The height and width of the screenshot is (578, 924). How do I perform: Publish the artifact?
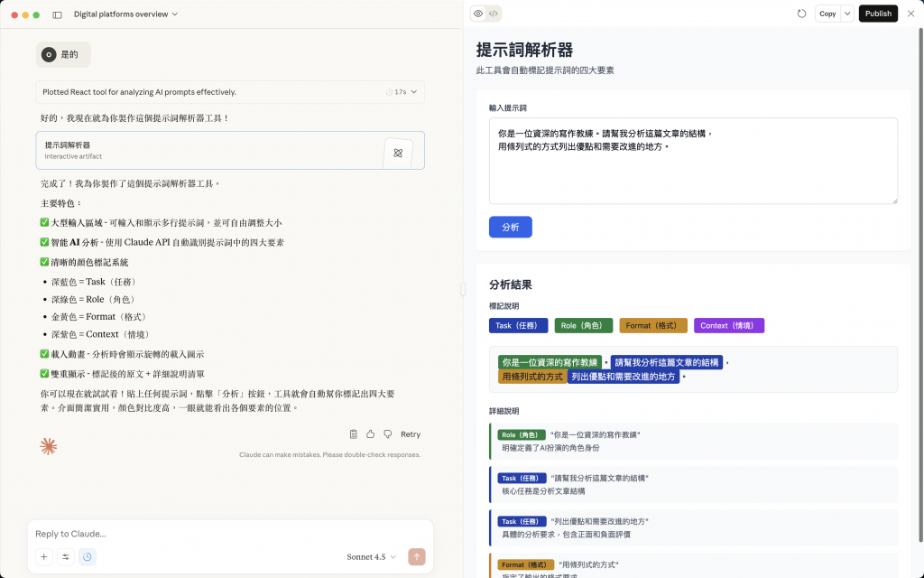pos(878,14)
